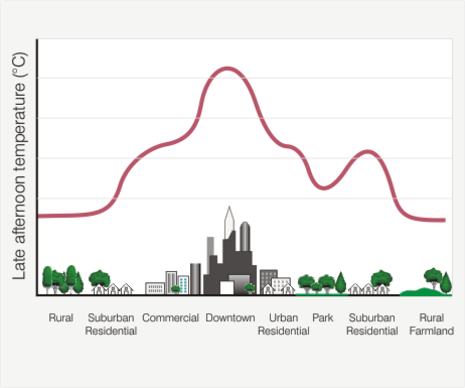Click the Rural Farmland green hill illustration

pos(427,282)
